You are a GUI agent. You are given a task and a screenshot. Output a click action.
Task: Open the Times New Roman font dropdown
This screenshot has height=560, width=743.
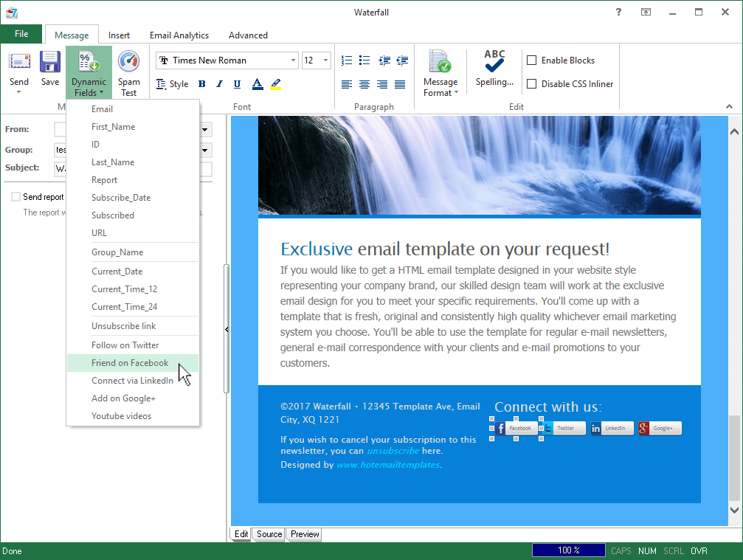coord(294,61)
